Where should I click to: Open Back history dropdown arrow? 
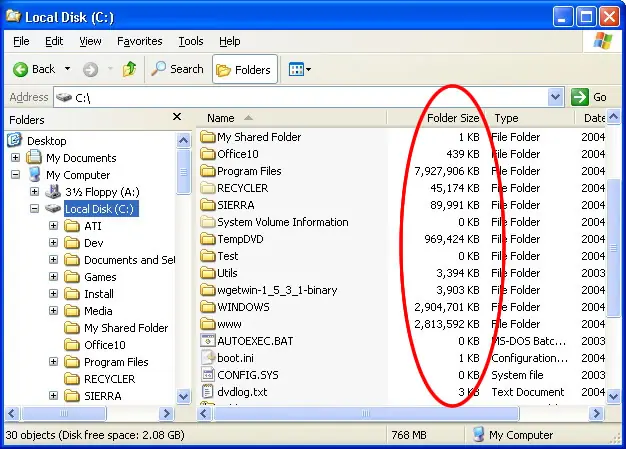coord(67,69)
